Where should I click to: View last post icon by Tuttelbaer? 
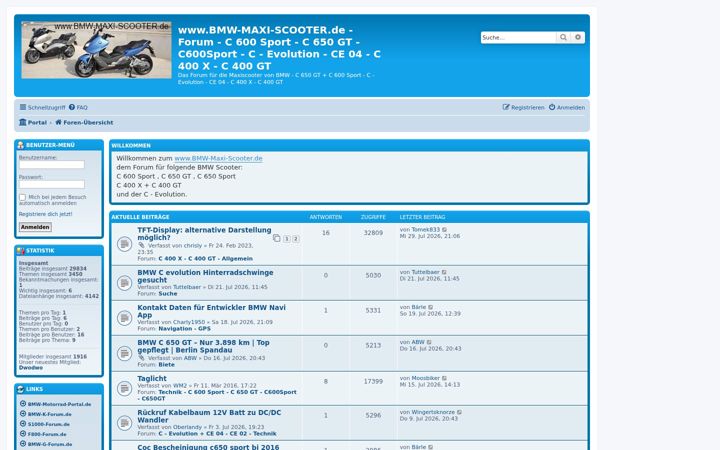[x=444, y=272]
